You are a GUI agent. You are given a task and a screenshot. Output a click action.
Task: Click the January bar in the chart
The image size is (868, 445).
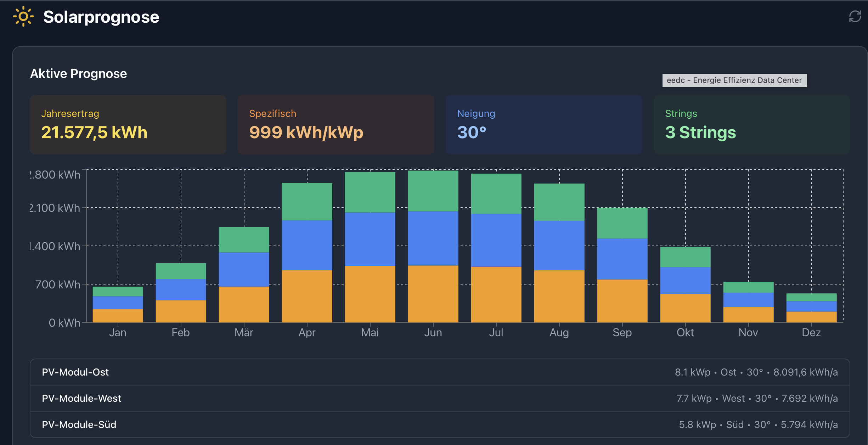pyautogui.click(x=118, y=305)
